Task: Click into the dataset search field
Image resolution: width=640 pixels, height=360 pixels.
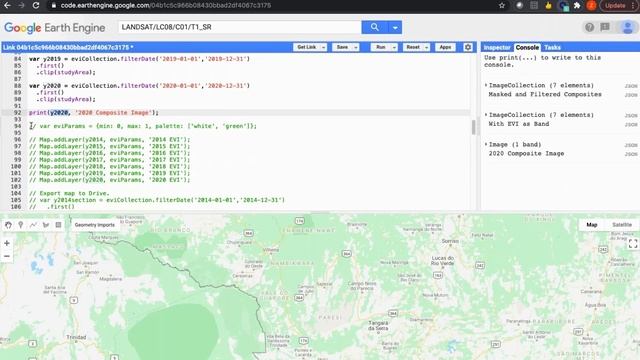Action: click(x=240, y=27)
